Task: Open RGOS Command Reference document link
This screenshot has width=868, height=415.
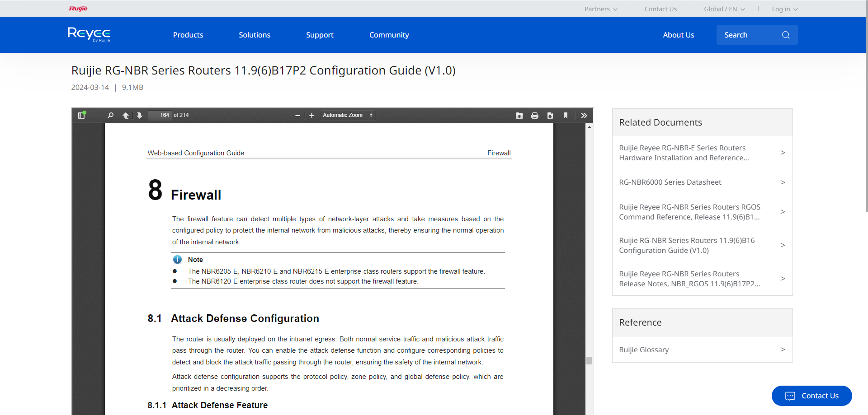Action: click(x=690, y=212)
